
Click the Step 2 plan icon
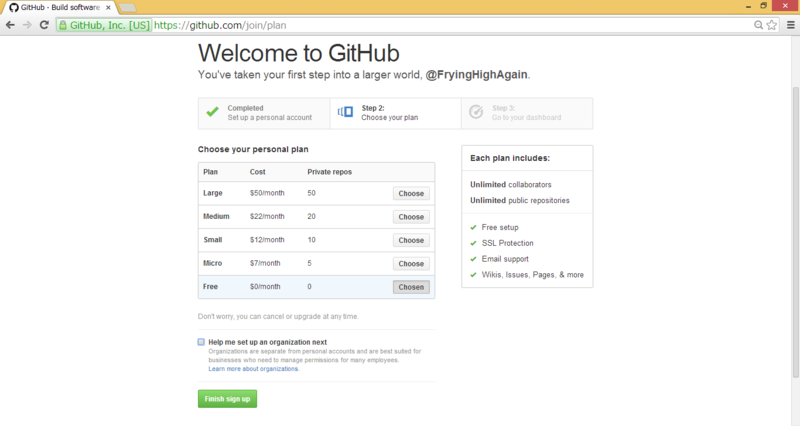345,112
